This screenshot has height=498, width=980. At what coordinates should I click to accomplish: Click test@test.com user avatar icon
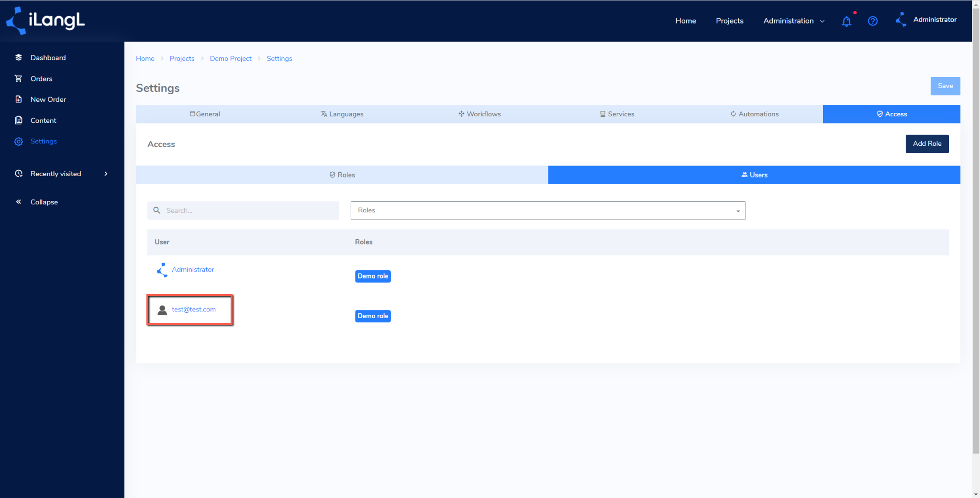coord(162,310)
